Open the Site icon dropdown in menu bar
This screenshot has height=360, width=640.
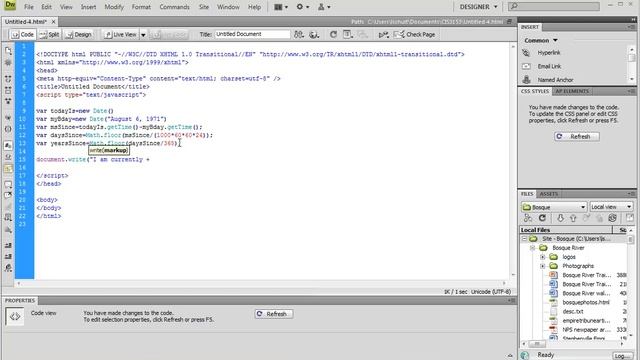point(324,7)
